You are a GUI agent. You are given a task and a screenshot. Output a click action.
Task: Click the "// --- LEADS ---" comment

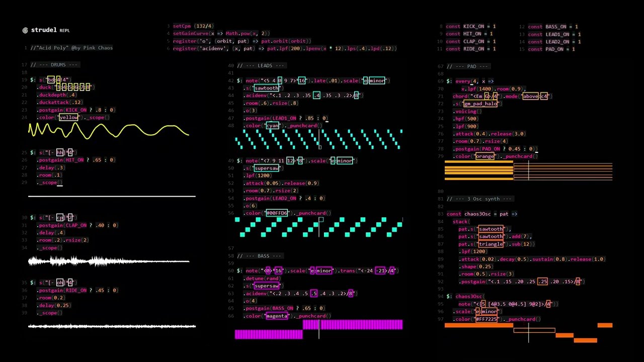point(261,65)
